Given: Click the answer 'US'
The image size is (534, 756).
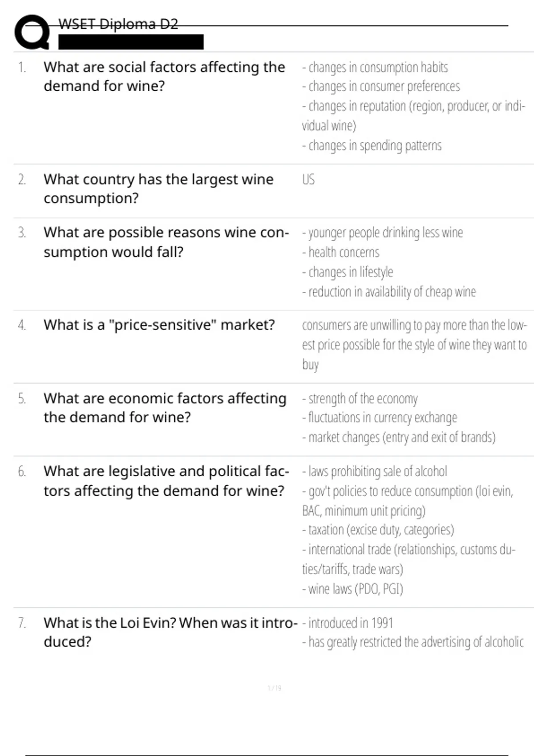Looking at the screenshot, I should [308, 180].
